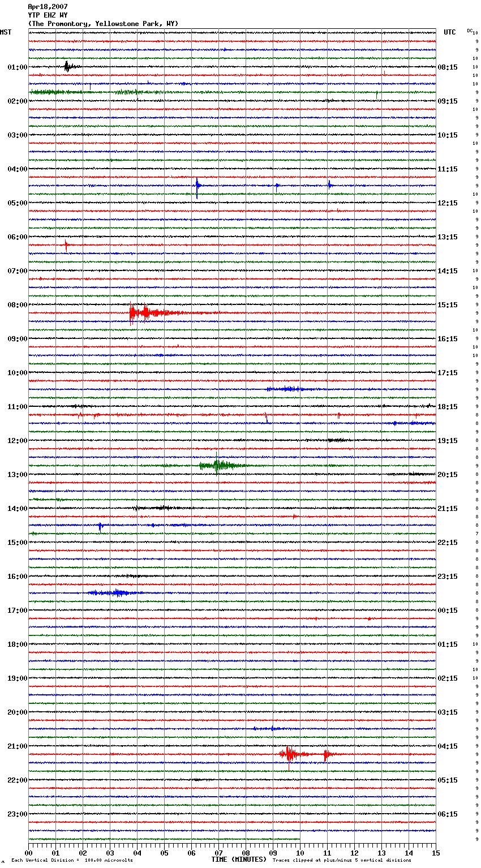Click the Traces clipped at plus/minus footer note
Image resolution: width=481 pixels, height=868 pixels.
coord(342,860)
